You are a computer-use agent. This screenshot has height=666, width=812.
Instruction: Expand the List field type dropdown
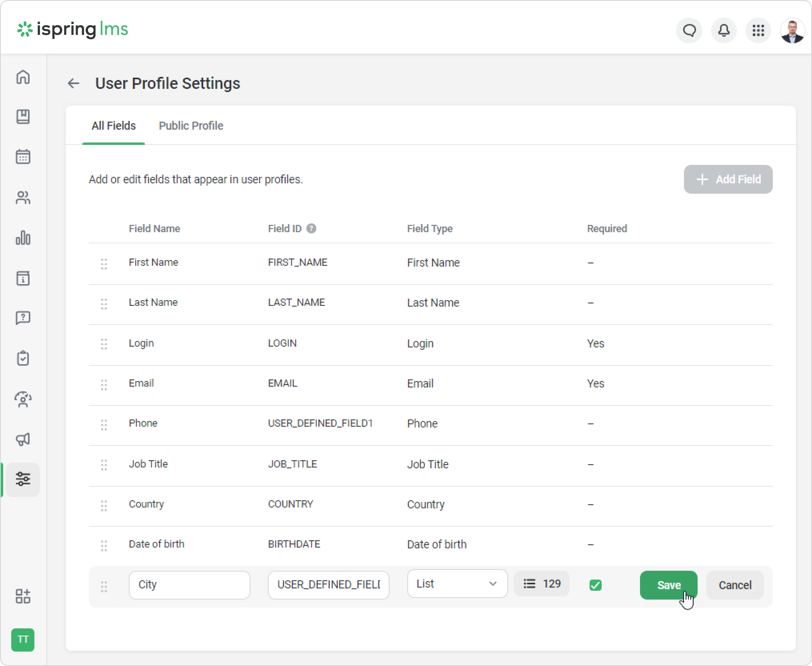tap(457, 584)
